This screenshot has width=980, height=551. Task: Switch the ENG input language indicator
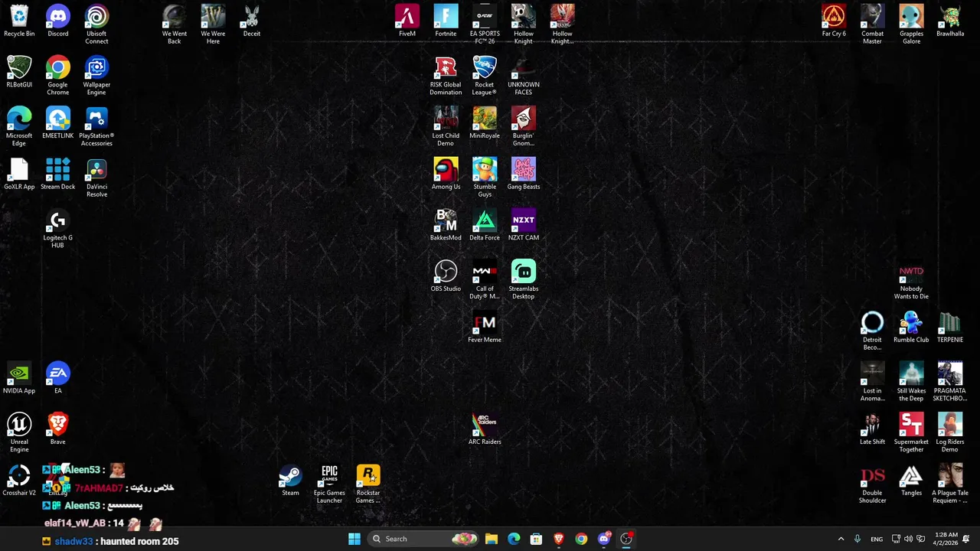[x=877, y=539]
